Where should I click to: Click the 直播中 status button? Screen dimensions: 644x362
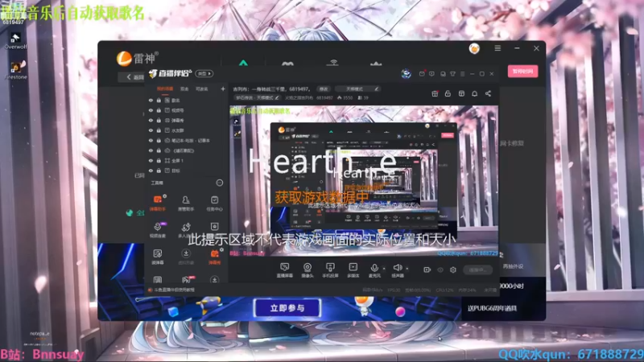tap(477, 269)
